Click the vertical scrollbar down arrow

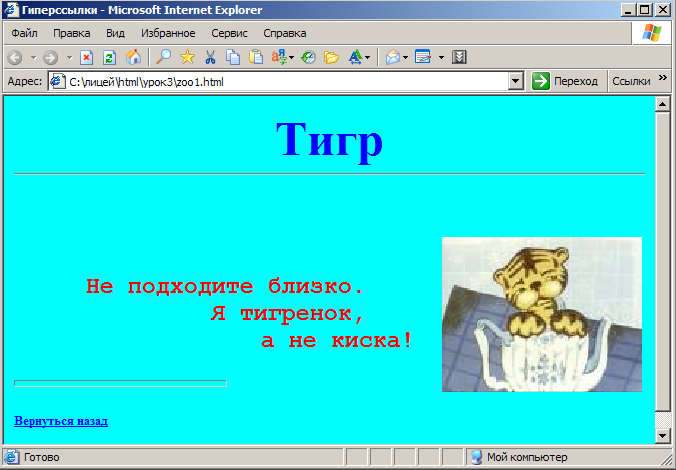pyautogui.click(x=662, y=436)
